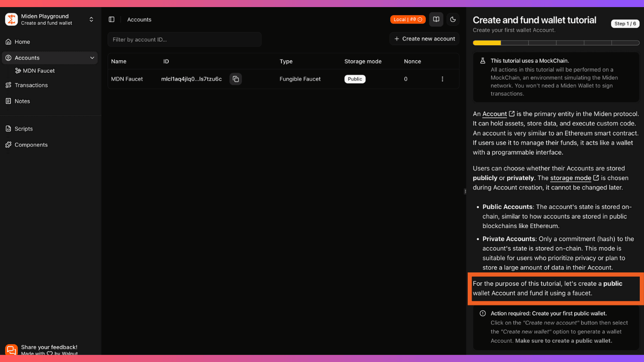Click the Home house icon

point(8,42)
